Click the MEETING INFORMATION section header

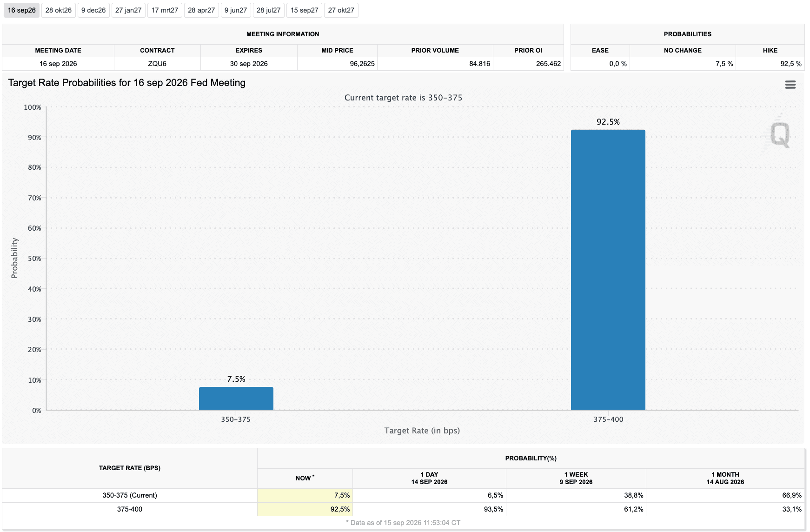[x=283, y=34]
